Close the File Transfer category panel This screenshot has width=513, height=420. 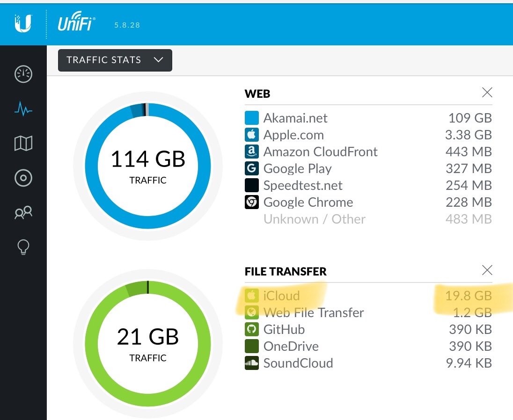click(487, 270)
